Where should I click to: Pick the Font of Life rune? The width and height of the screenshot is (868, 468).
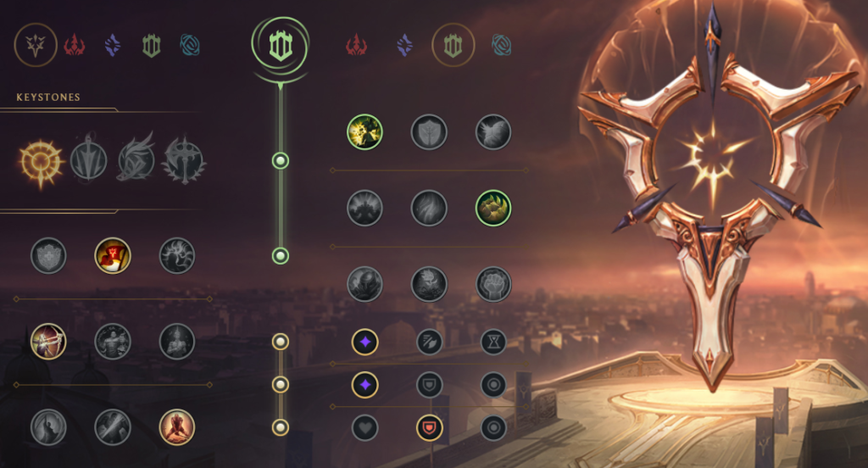429,132
